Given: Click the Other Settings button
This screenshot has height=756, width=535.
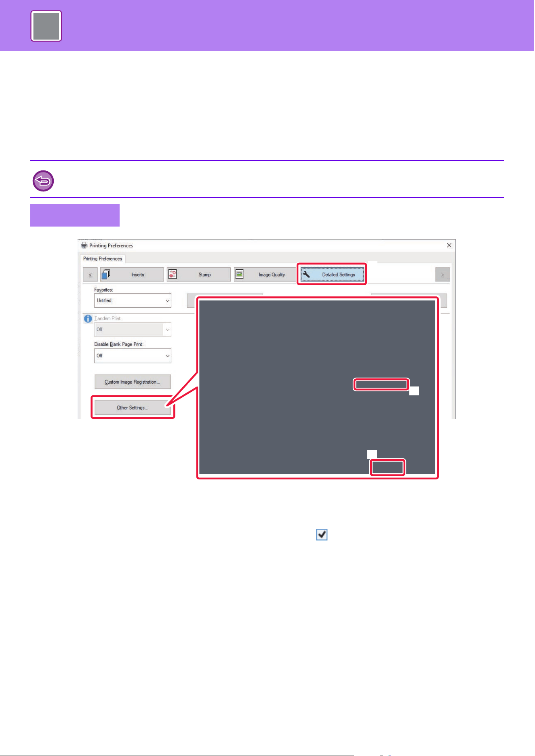Looking at the screenshot, I should pos(133,407).
